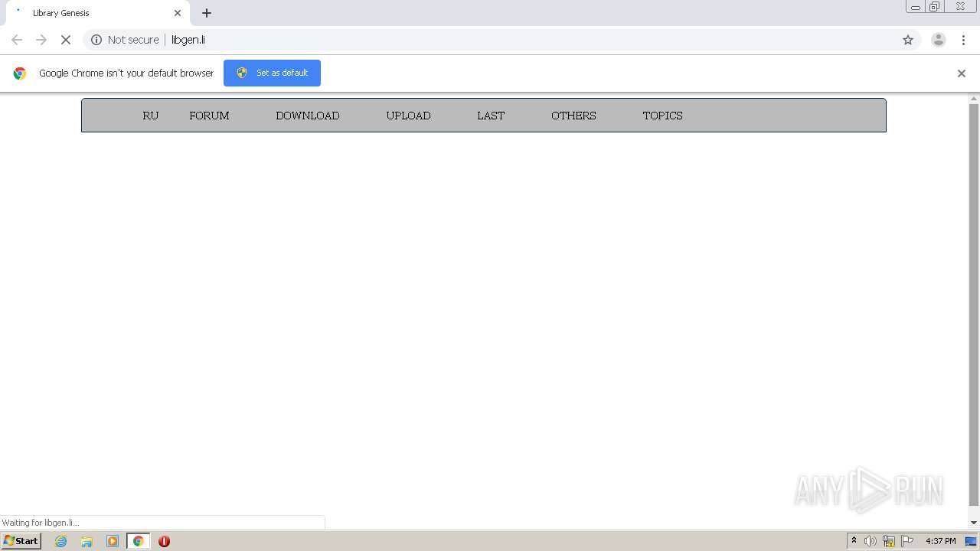980x551 pixels.
Task: Launch Internet Explorer from the taskbar
Action: point(61,541)
